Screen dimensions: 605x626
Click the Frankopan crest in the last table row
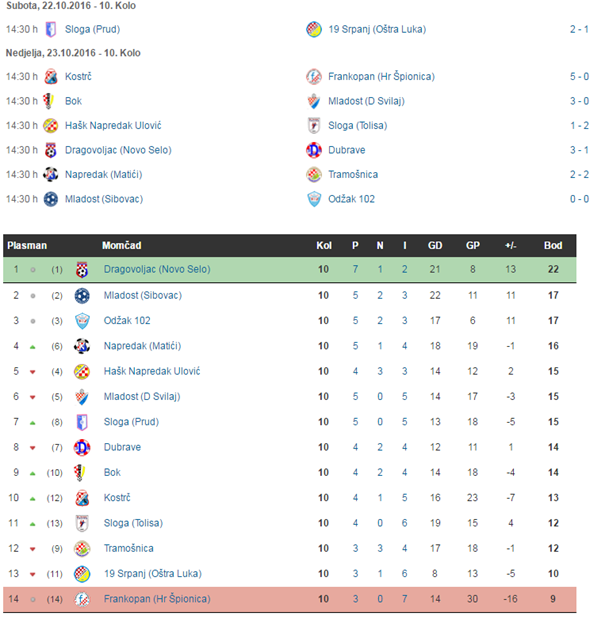coord(82,599)
